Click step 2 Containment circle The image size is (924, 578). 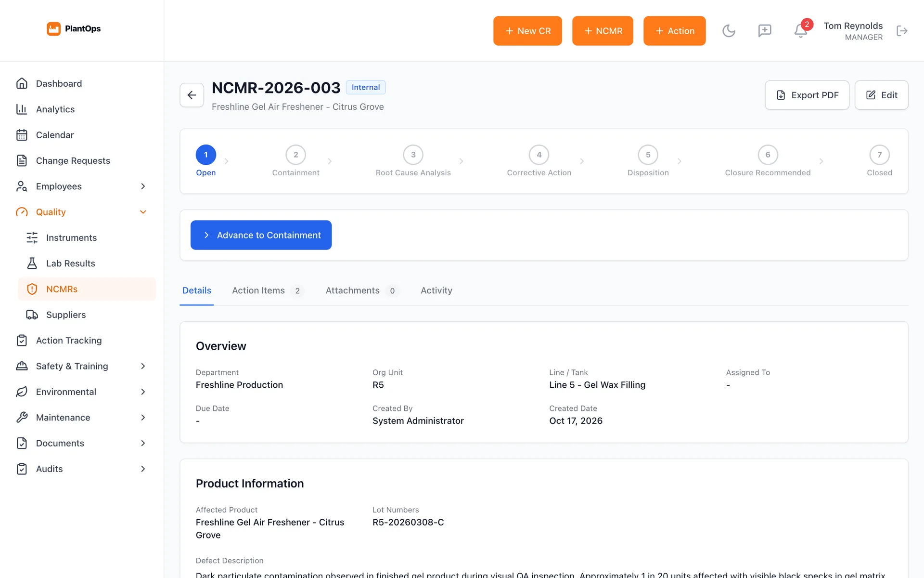(295, 155)
